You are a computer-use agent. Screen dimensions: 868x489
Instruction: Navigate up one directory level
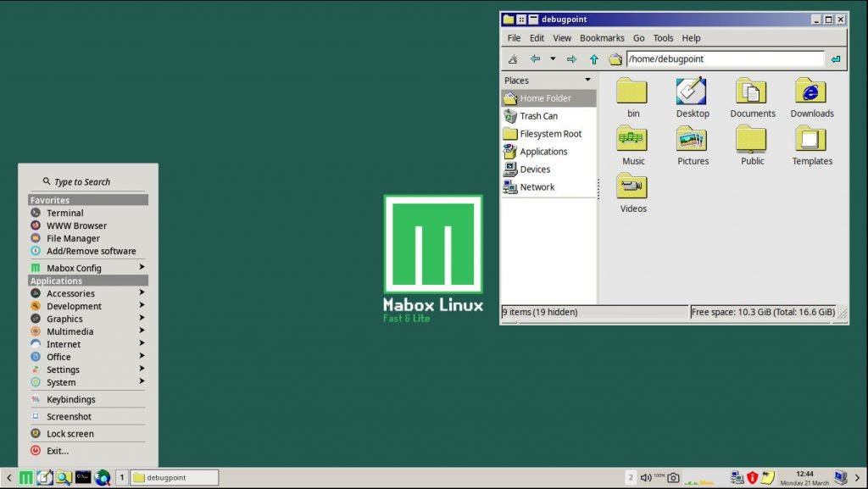(593, 58)
